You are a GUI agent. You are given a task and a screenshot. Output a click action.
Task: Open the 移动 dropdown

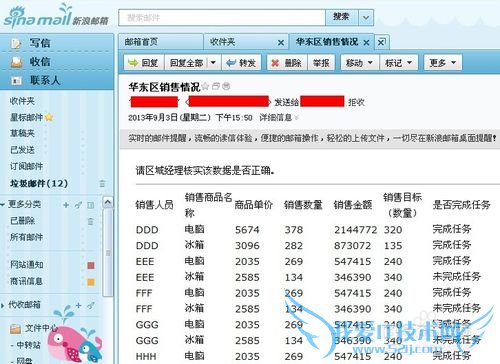(x=359, y=63)
